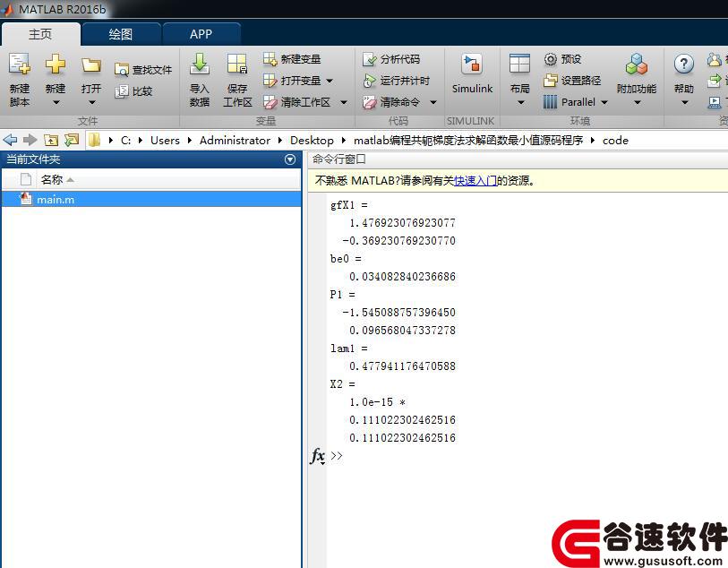Click the fx function browser icon
728x568 pixels.
pyautogui.click(x=318, y=456)
